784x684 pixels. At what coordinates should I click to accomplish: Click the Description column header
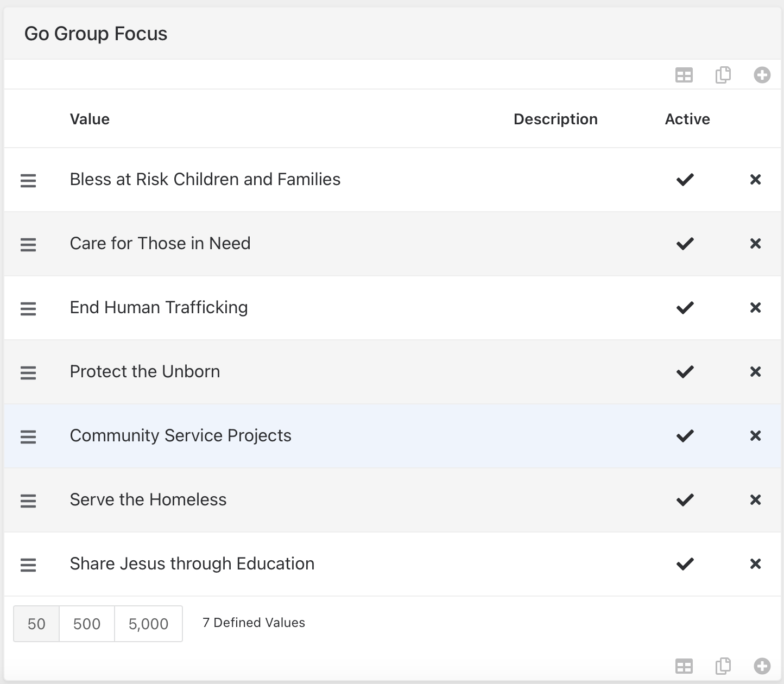click(x=555, y=119)
